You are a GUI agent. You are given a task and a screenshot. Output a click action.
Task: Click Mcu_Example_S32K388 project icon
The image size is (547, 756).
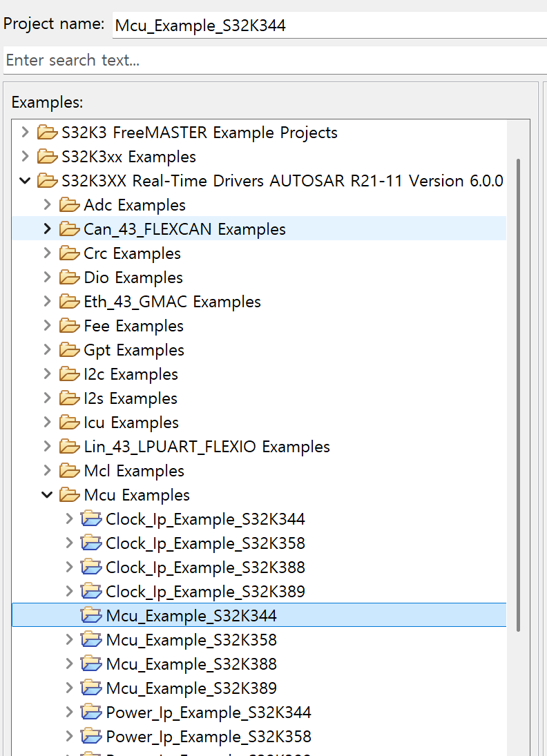pyautogui.click(x=91, y=664)
